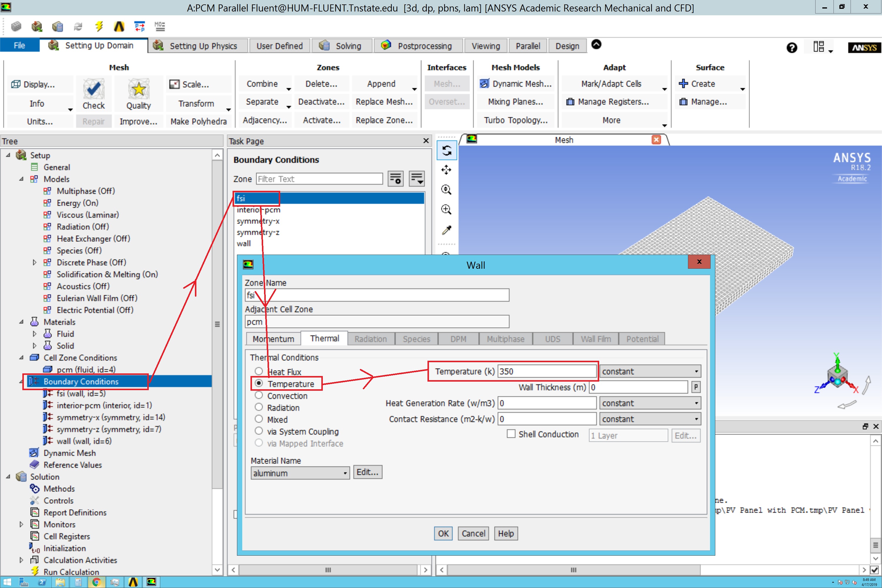Click Edit next to Material Name
The image size is (882, 588).
pyautogui.click(x=367, y=472)
